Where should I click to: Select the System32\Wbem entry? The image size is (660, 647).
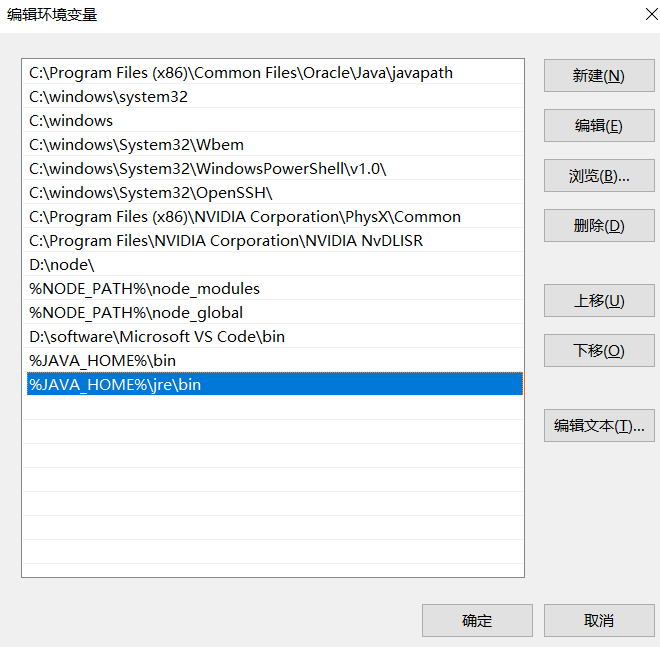pos(273,145)
